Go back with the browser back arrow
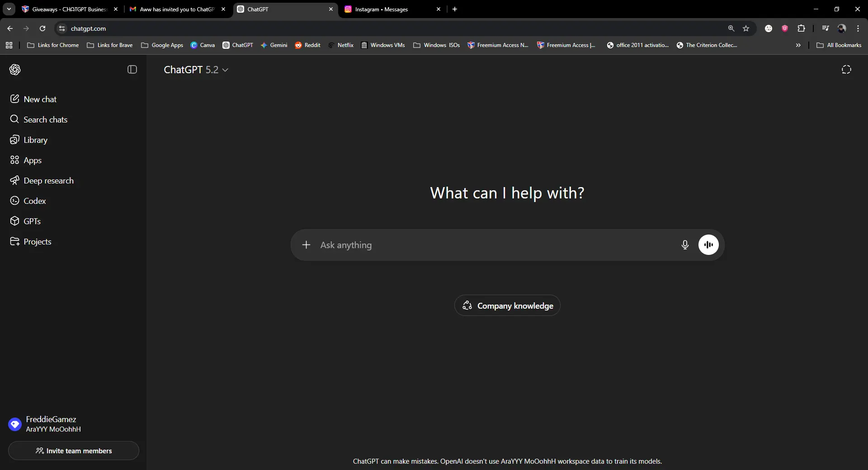868x470 pixels. (x=10, y=28)
